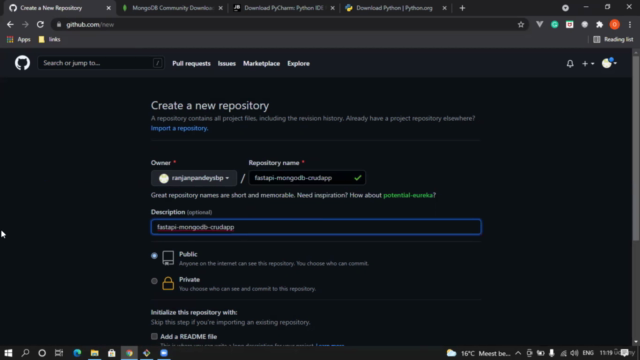Image resolution: width=640 pixels, height=360 pixels.
Task: Open the microphone tray icon
Action: (552, 353)
